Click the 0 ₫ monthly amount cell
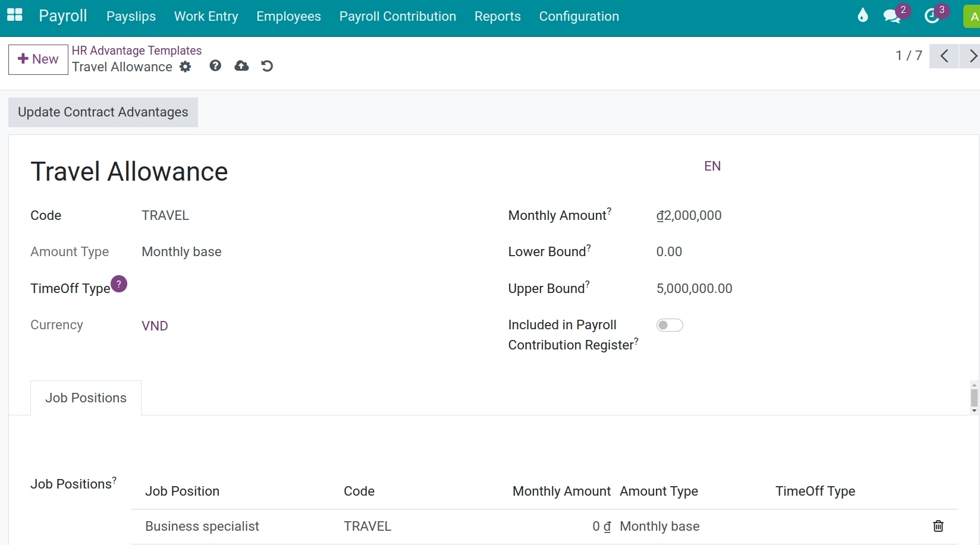The image size is (980, 545). tap(602, 527)
